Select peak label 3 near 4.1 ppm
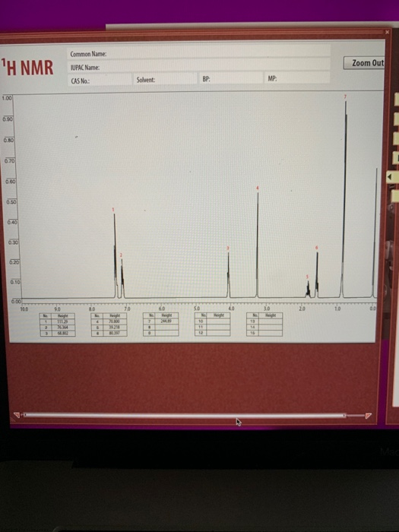Image resolution: width=399 pixels, height=532 pixels. (x=228, y=249)
